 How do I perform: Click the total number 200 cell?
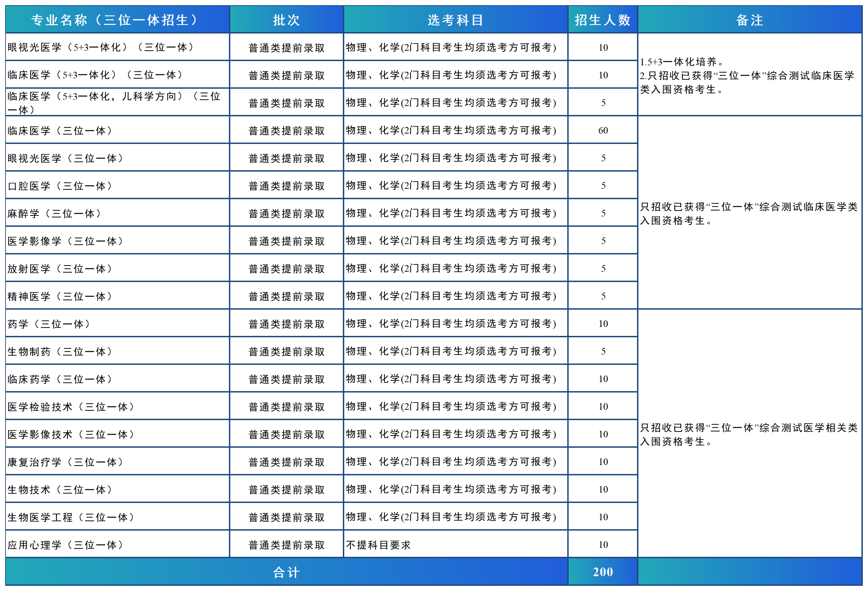[602, 572]
